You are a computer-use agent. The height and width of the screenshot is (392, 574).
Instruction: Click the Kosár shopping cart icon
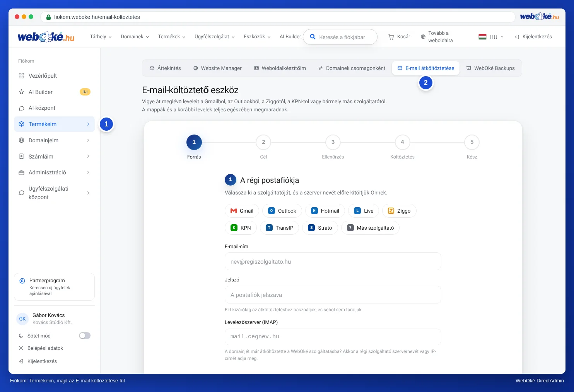(x=391, y=37)
